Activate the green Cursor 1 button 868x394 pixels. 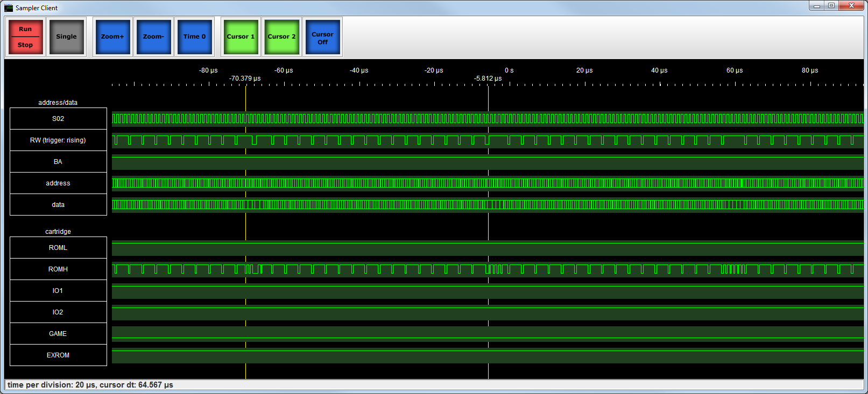pyautogui.click(x=241, y=37)
